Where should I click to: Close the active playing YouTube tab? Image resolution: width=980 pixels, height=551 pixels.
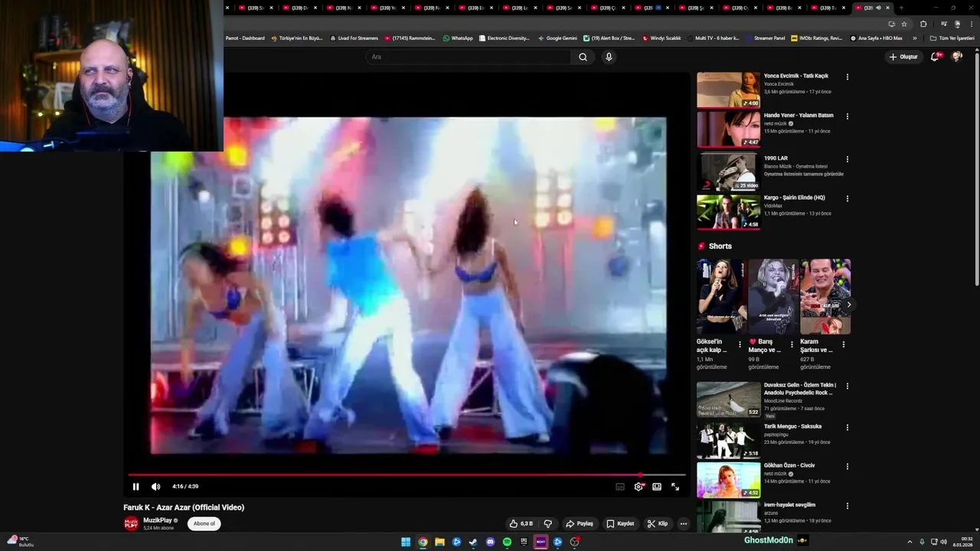(888, 8)
